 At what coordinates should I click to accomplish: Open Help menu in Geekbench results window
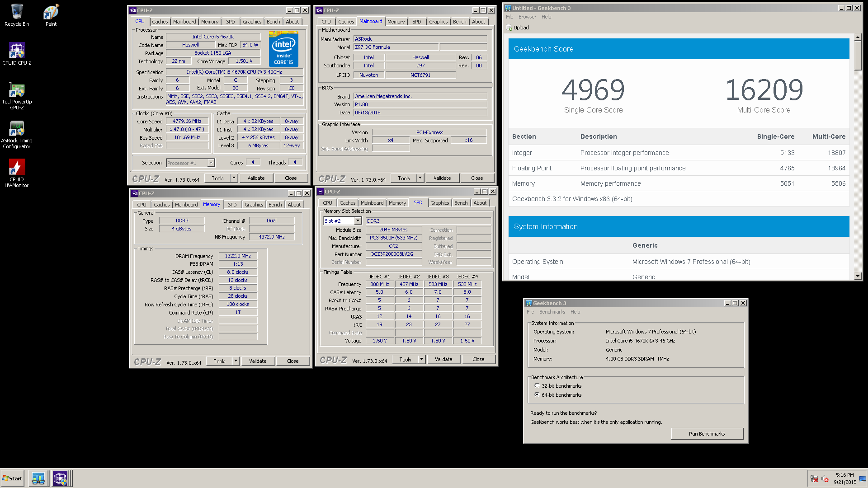point(546,17)
